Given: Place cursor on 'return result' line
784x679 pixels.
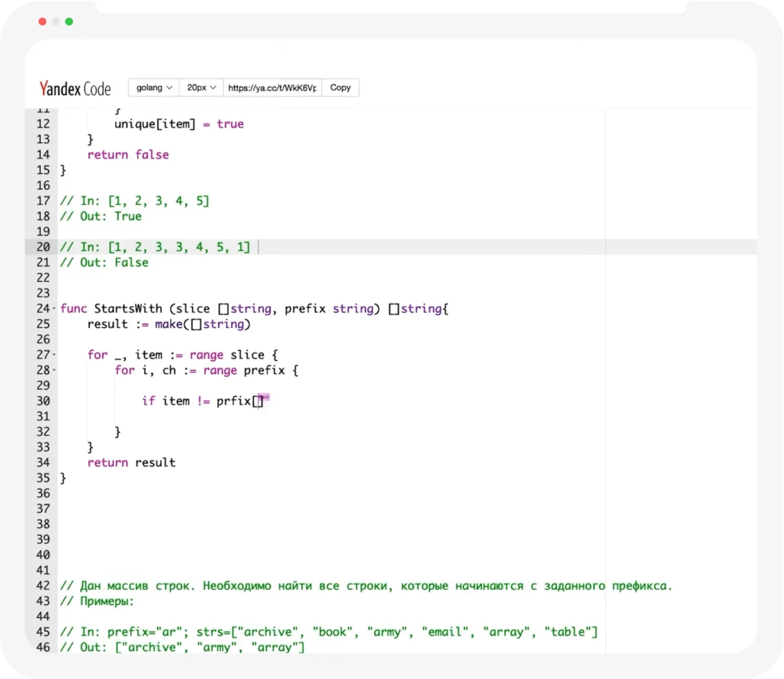Looking at the screenshot, I should click(x=131, y=463).
